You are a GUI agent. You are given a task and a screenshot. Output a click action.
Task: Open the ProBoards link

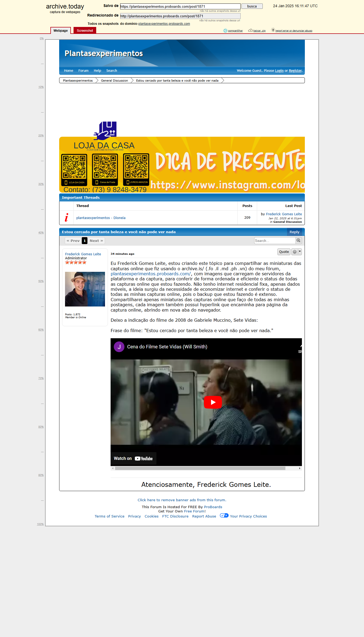click(213, 507)
